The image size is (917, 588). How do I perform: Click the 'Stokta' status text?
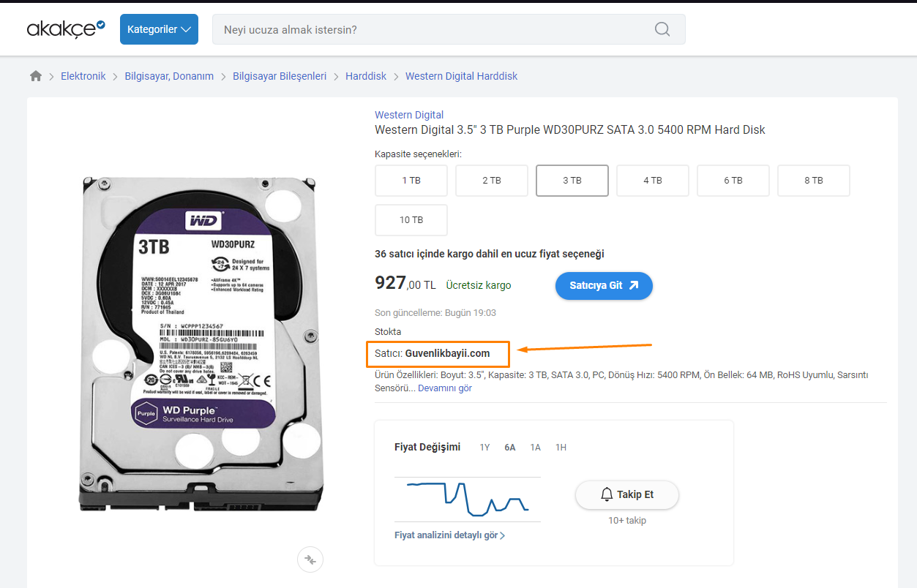click(388, 332)
